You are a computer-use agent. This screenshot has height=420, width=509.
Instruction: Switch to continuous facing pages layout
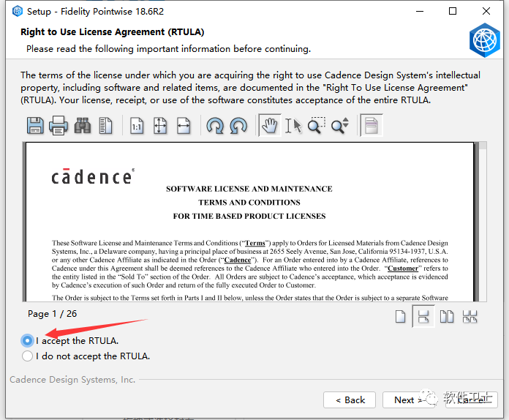tap(470, 316)
